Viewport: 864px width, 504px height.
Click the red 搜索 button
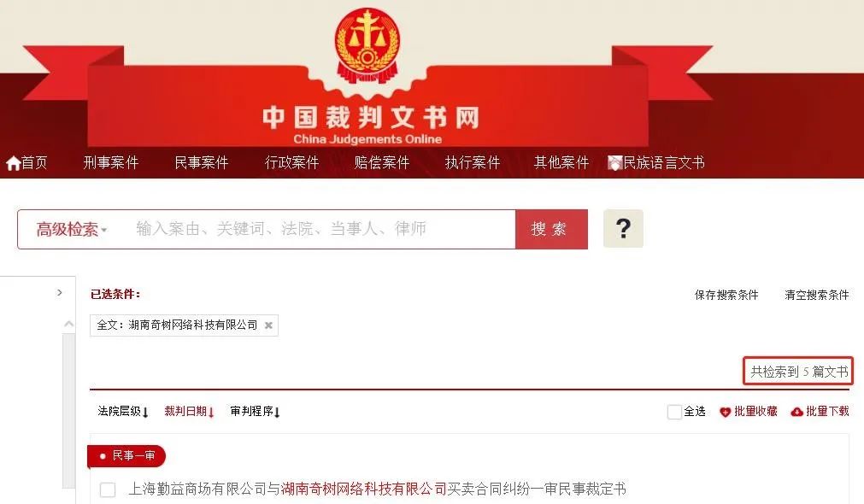pos(551,229)
